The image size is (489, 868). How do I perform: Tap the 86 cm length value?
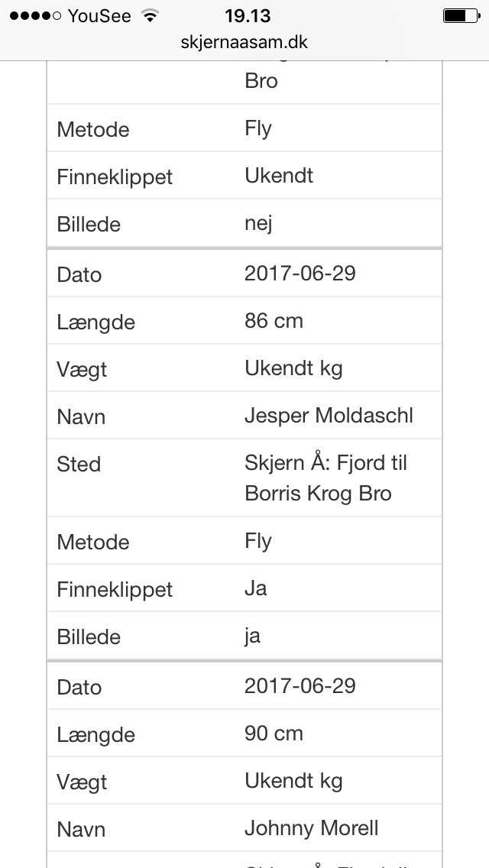click(274, 320)
